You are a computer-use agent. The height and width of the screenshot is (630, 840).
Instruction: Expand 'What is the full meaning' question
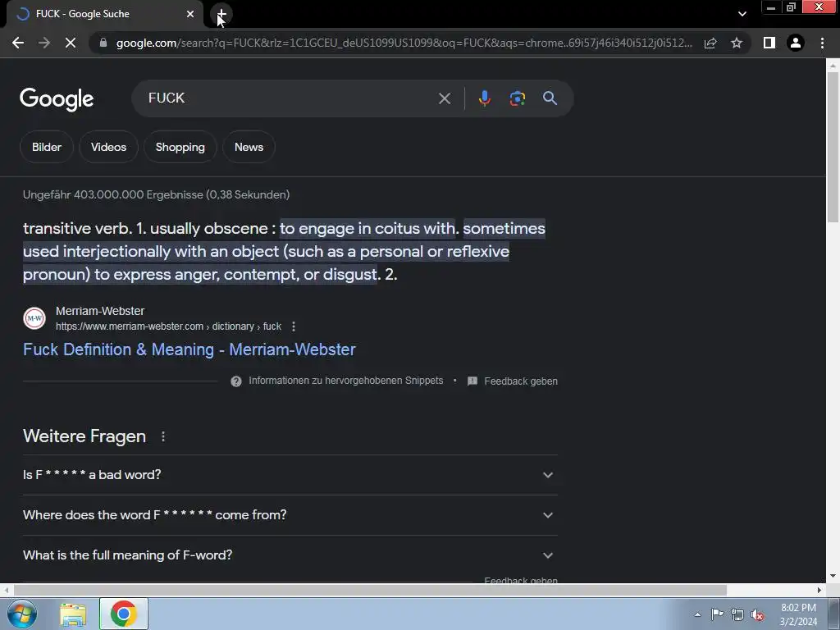tap(290, 555)
